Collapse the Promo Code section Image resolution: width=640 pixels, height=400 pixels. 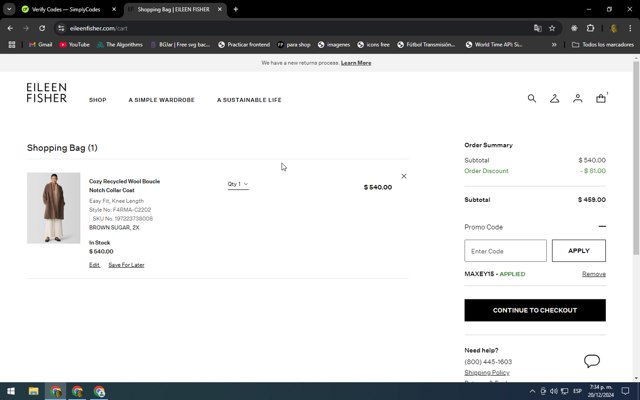tap(602, 227)
